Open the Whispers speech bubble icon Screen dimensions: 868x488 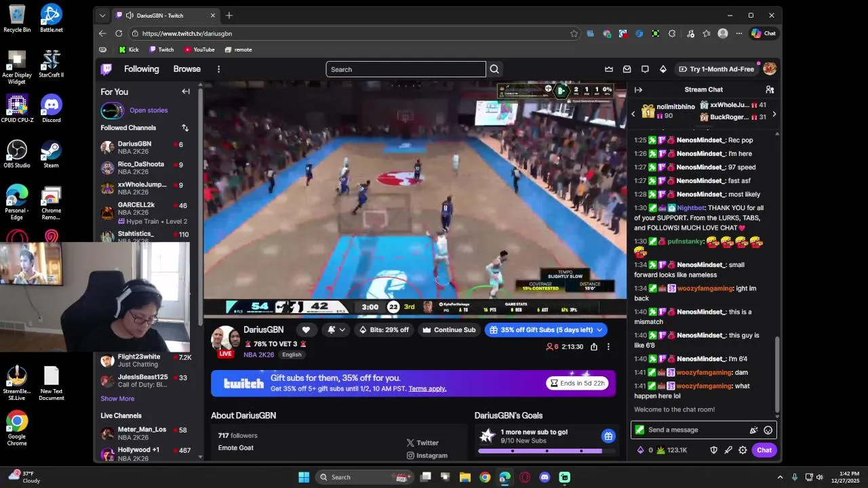tap(645, 69)
